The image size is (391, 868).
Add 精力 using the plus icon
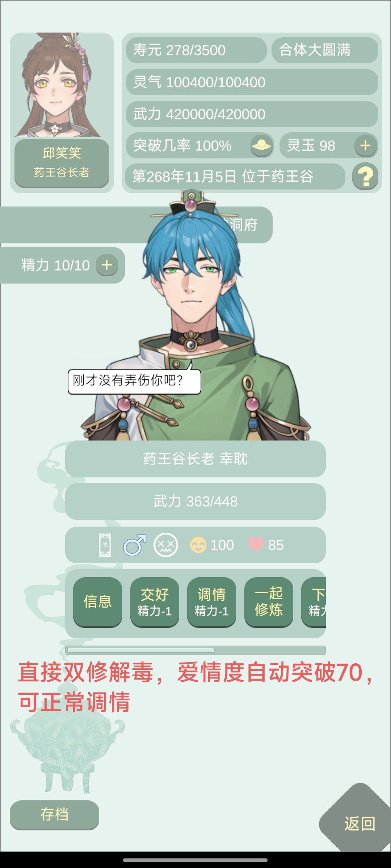coord(107,265)
